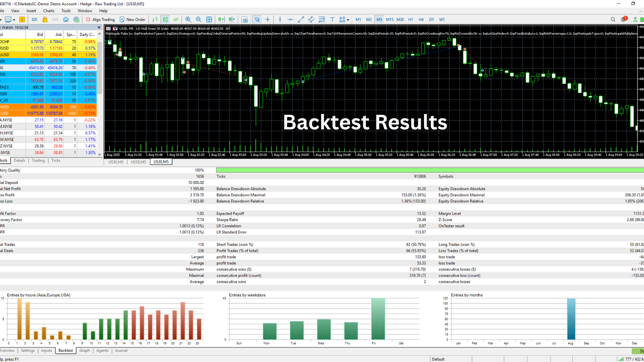Image resolution: width=644 pixels, height=362 pixels.
Task: Switch Market Watch to Details tab
Action: pyautogui.click(x=19, y=161)
